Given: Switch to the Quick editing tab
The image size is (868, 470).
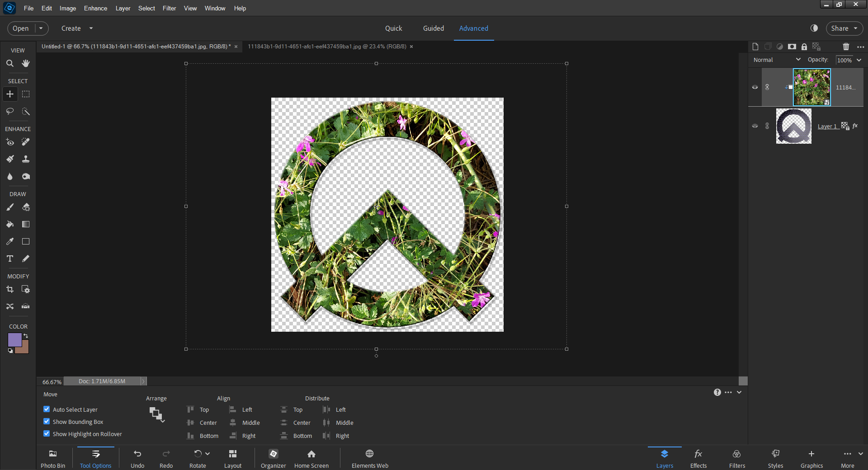Looking at the screenshot, I should (393, 28).
